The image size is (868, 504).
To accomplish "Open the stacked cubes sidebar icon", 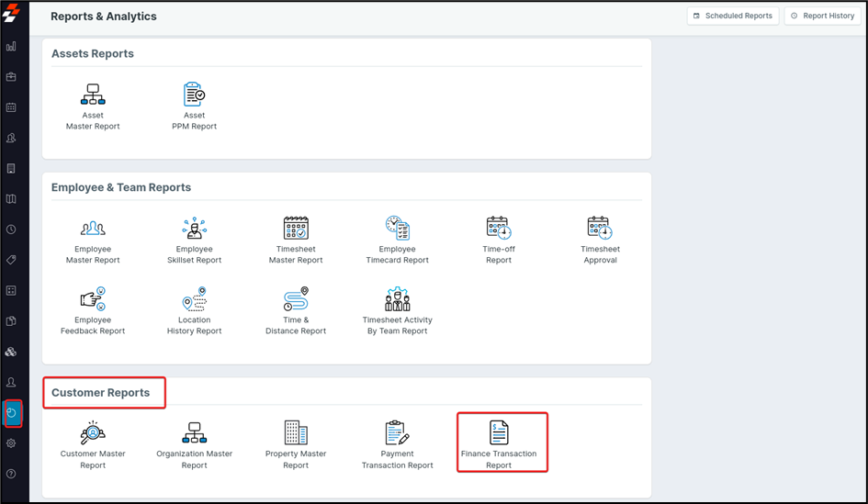I will [x=11, y=352].
